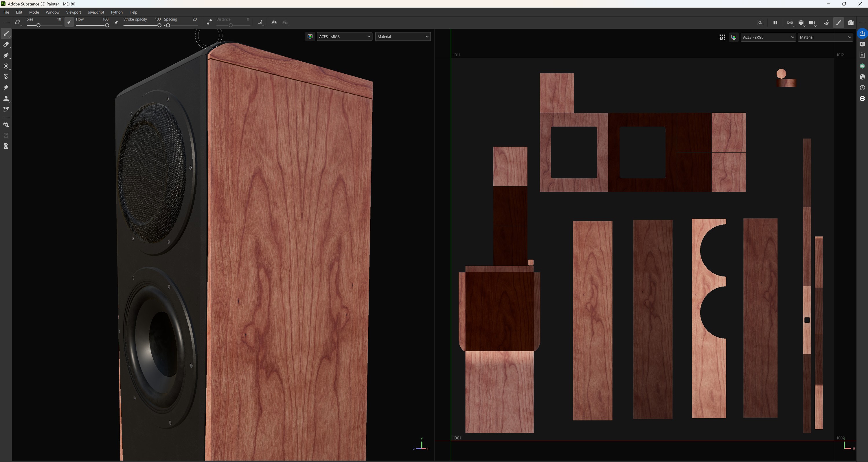Open the JavaScript menu
868x462 pixels.
point(96,12)
